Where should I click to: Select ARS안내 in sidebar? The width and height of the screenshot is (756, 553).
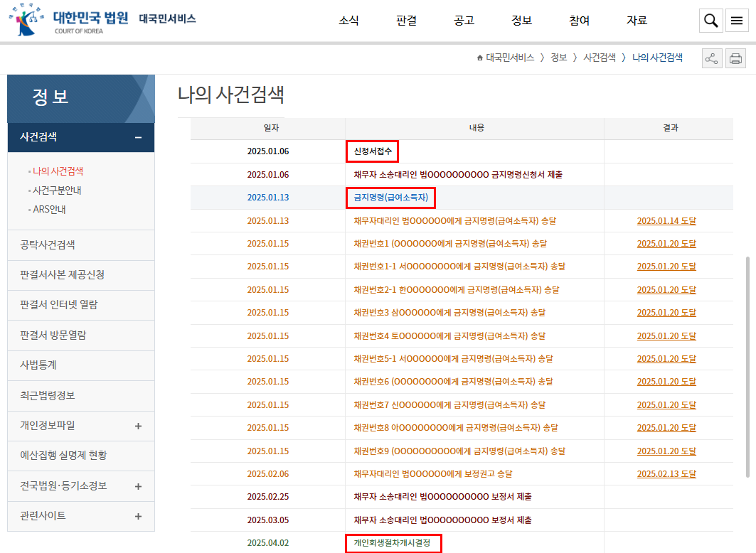[x=49, y=210]
